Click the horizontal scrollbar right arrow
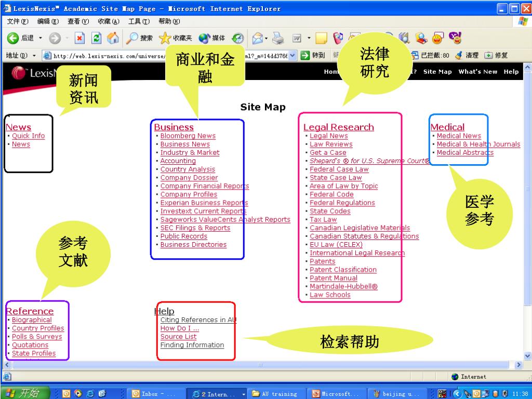The width and height of the screenshot is (532, 399). [x=518, y=365]
